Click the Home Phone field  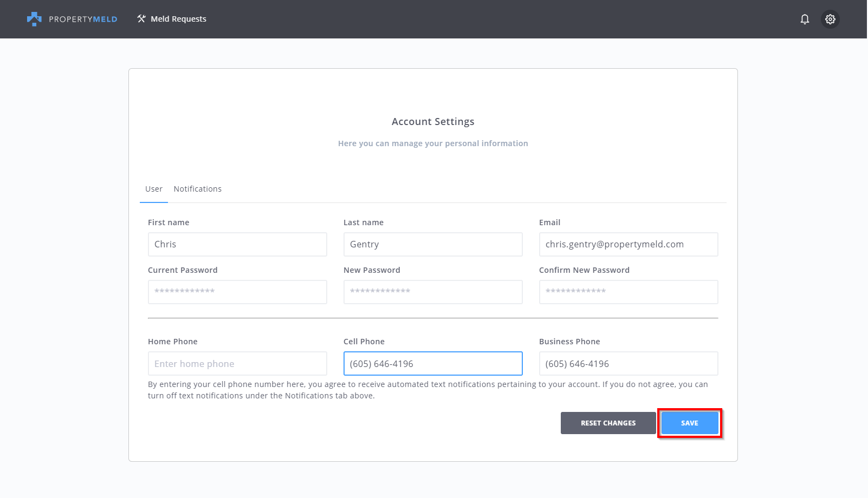237,364
